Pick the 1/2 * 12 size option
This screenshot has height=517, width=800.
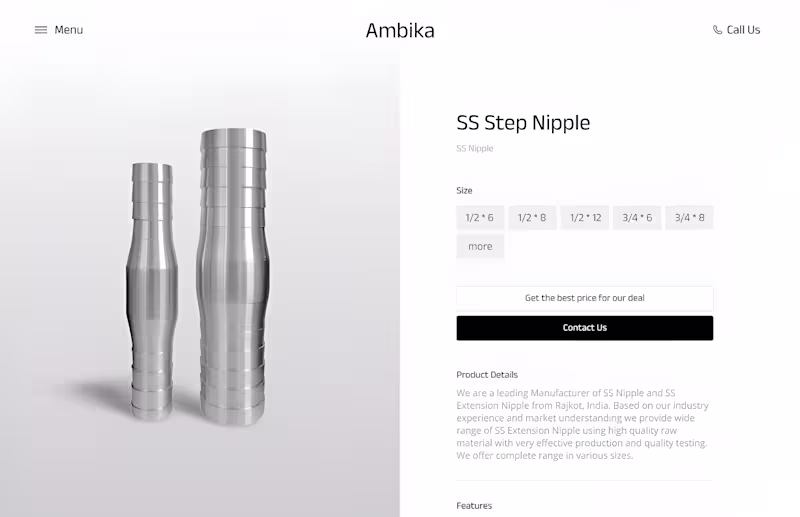pyautogui.click(x=585, y=218)
